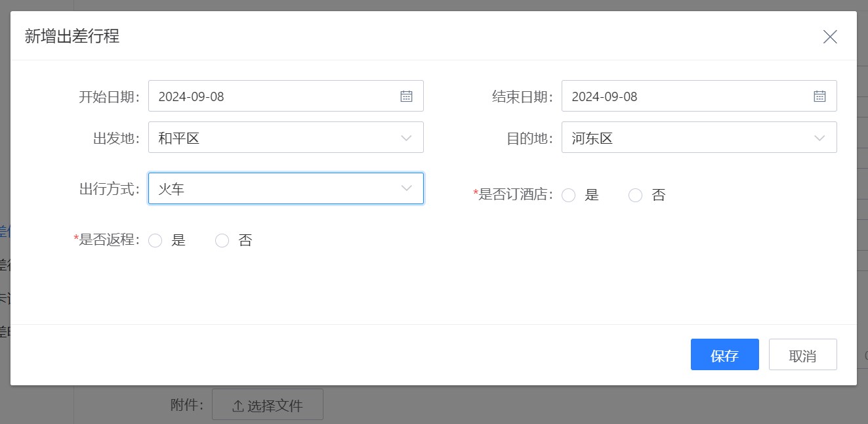868x424 pixels.
Task: Select 否 for 是否返程
Action: [222, 240]
